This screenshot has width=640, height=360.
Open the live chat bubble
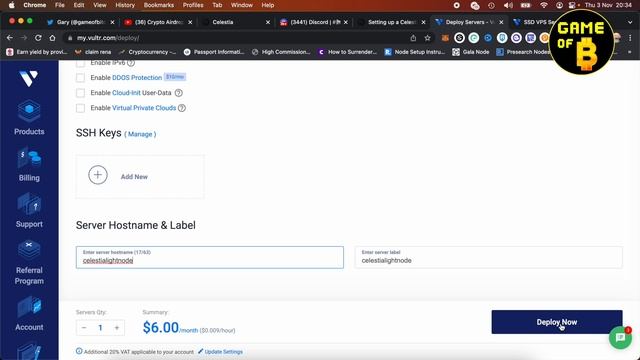pyautogui.click(x=620, y=338)
